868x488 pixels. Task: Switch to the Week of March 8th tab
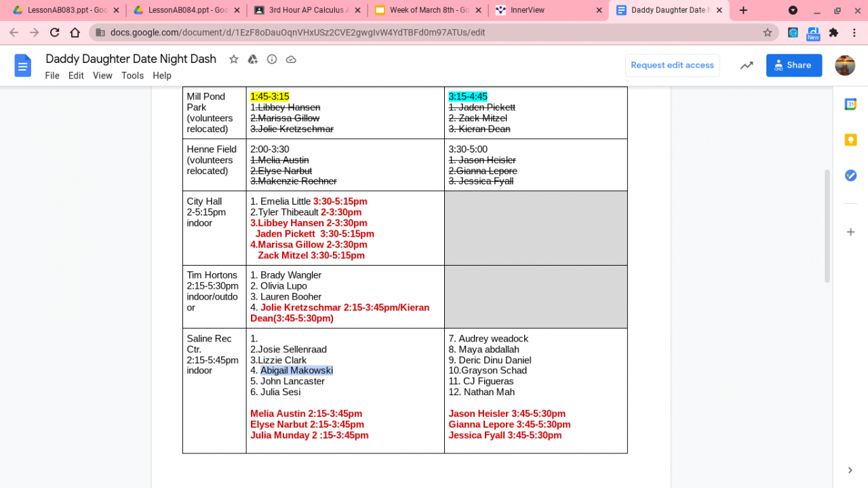click(427, 10)
